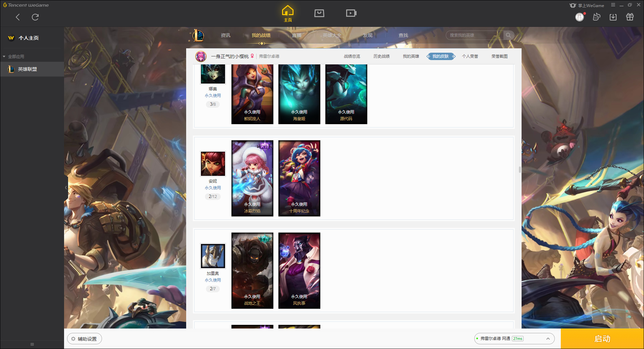Click the Tencent WeGame logo
This screenshot has width=644, height=349.
click(26, 5)
